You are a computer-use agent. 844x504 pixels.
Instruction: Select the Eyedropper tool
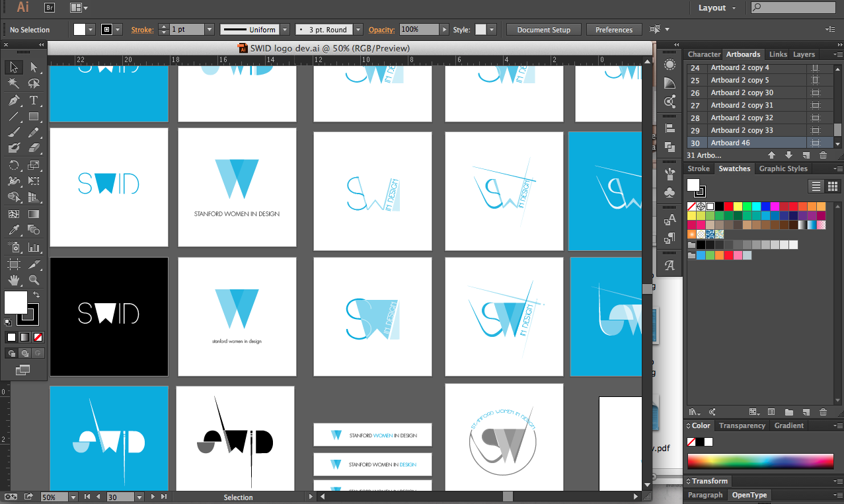click(13, 230)
